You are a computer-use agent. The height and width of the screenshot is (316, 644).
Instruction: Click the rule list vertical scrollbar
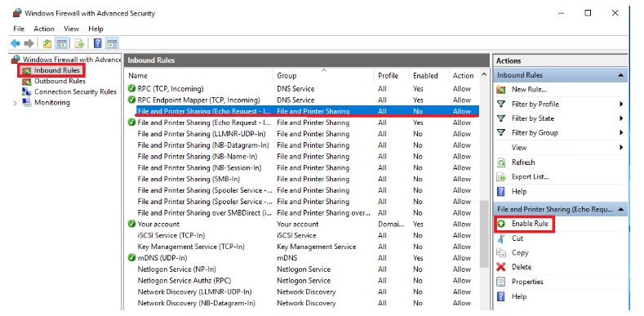484,234
